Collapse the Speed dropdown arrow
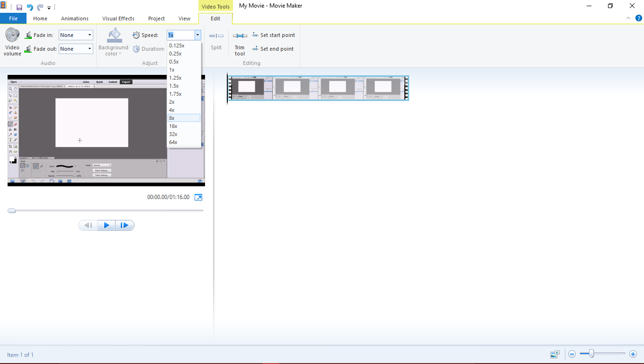 pyautogui.click(x=197, y=35)
